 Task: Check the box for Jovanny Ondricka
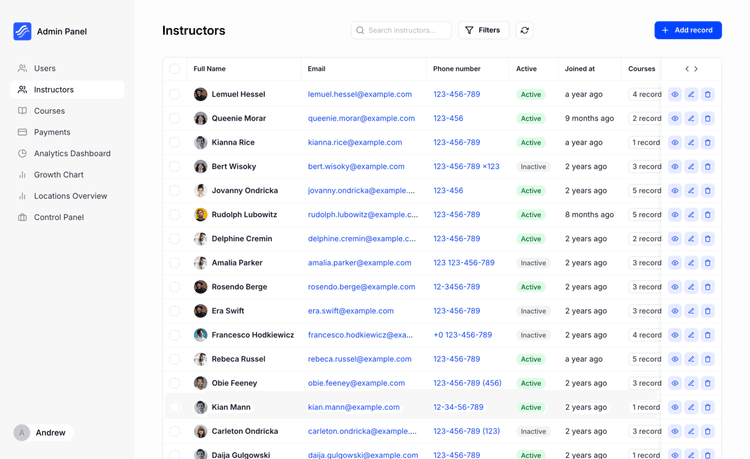click(x=175, y=191)
